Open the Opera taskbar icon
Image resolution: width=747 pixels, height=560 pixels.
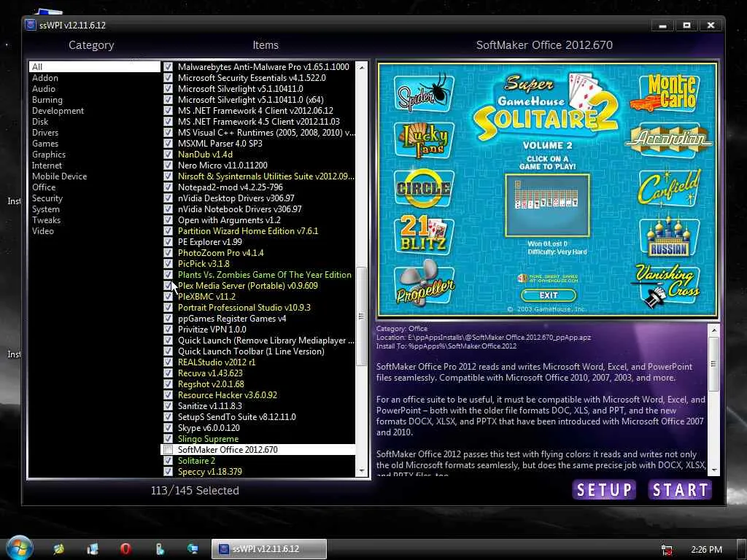click(x=125, y=548)
